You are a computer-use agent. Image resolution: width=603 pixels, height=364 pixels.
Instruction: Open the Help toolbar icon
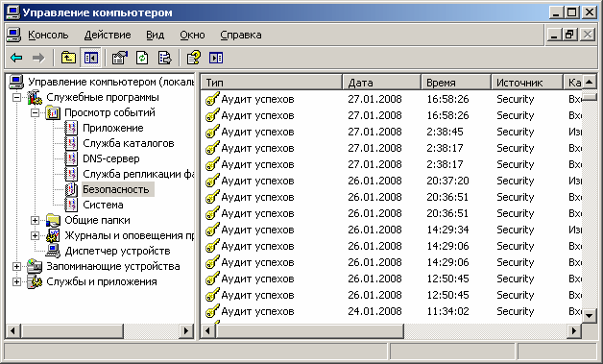pyautogui.click(x=193, y=58)
